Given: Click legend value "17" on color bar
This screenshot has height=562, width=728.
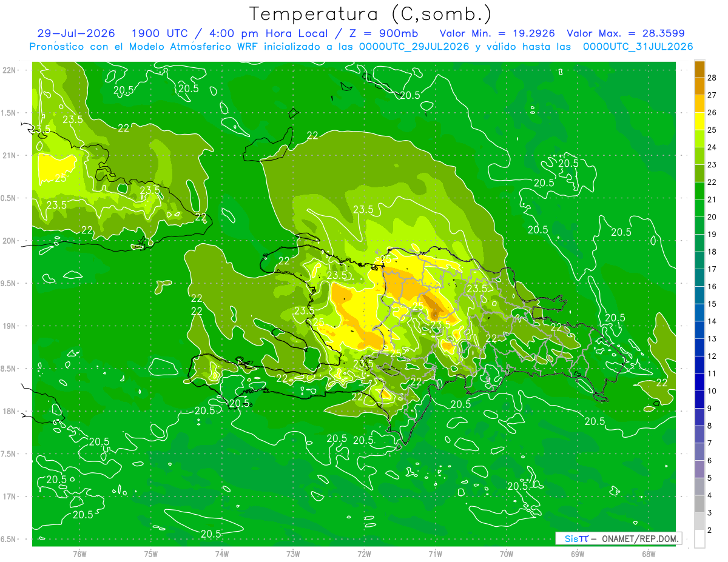Looking at the screenshot, I should click(x=713, y=269).
